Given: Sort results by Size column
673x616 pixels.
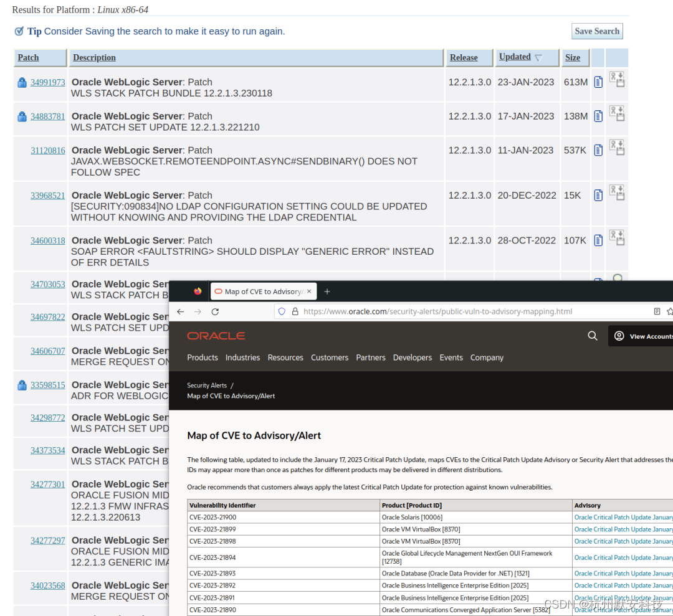Looking at the screenshot, I should coord(573,57).
